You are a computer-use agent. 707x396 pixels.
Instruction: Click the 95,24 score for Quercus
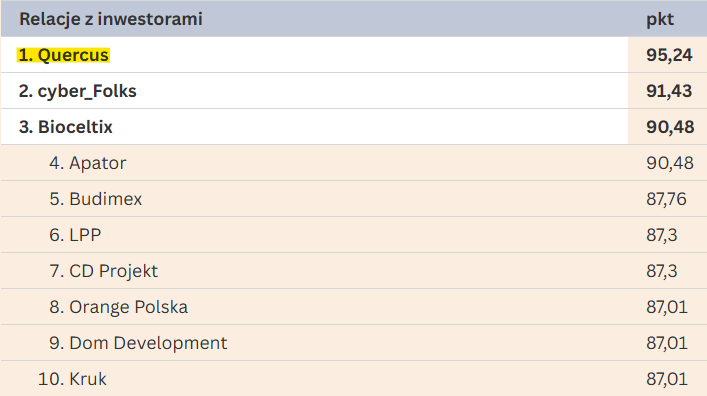pyautogui.click(x=669, y=55)
